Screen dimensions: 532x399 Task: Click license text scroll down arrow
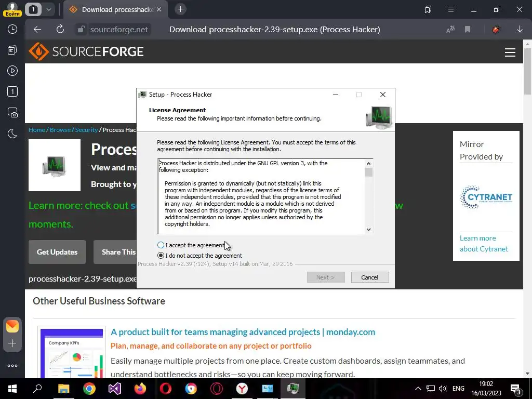(368, 229)
